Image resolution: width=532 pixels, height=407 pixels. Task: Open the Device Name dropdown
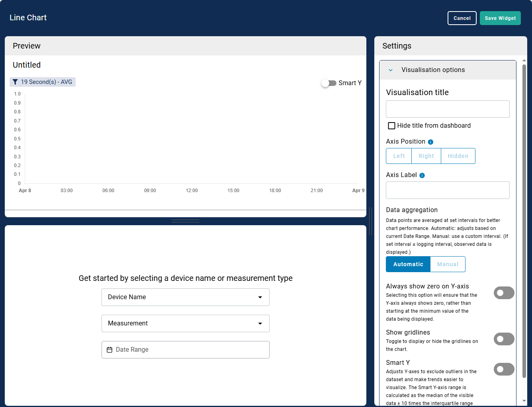pos(185,297)
